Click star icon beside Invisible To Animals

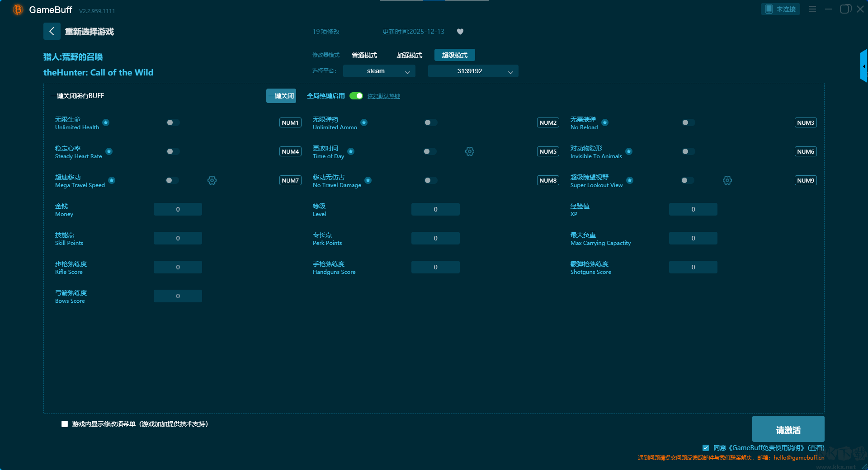[629, 151]
